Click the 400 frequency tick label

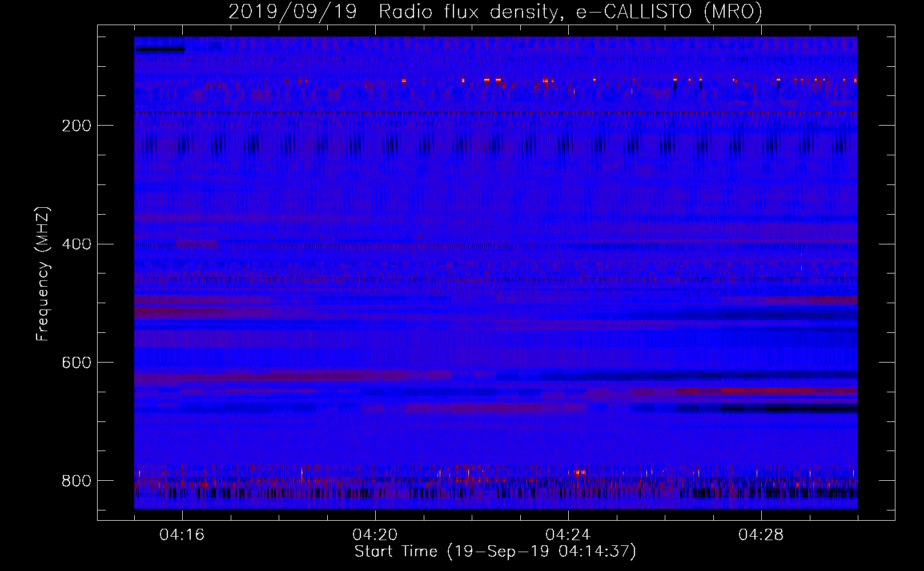click(77, 244)
